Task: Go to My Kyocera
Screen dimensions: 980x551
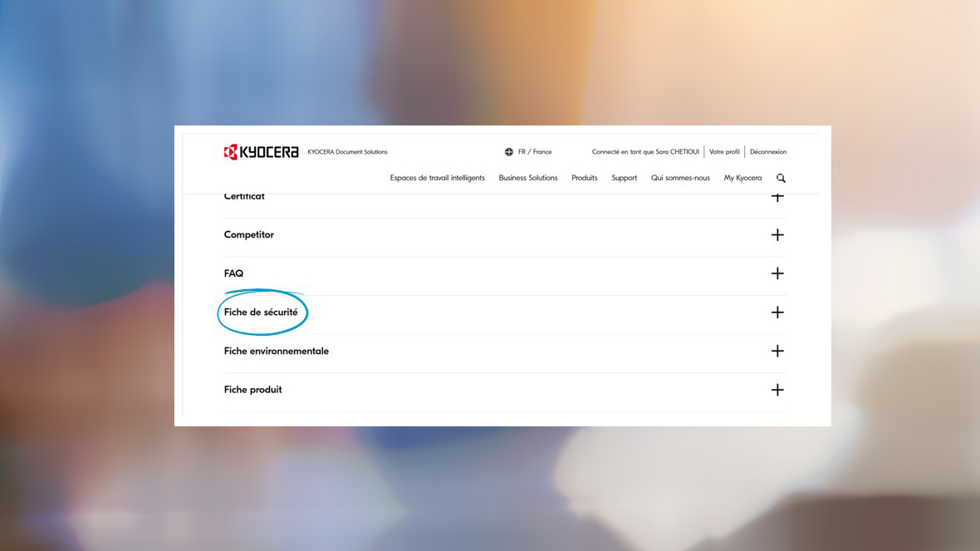Action: (x=742, y=178)
